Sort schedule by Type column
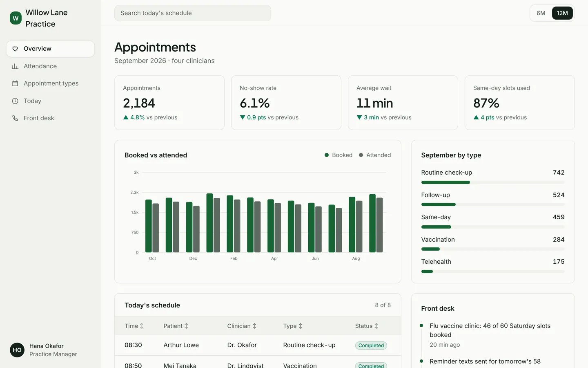This screenshot has width=588, height=368. point(293,326)
